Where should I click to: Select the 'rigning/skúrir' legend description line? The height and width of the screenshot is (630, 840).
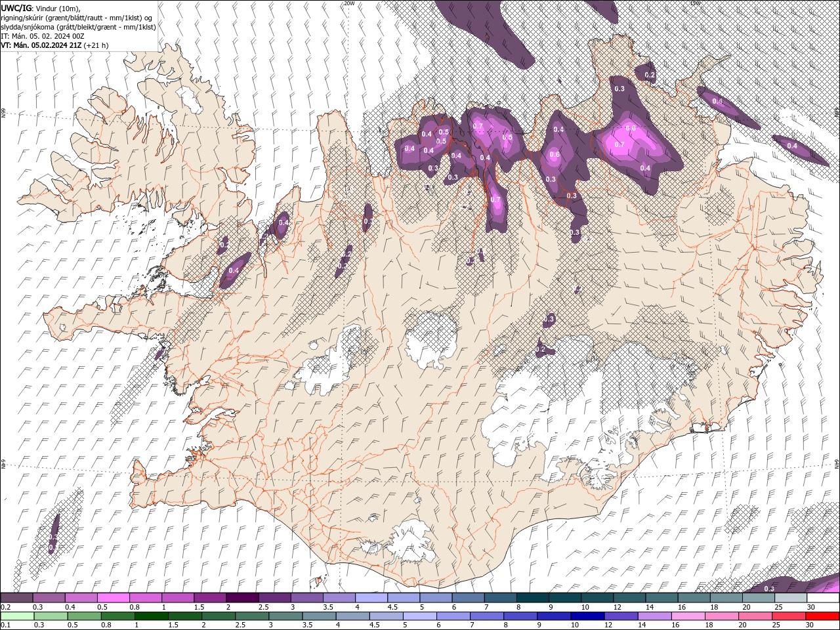[77, 17]
